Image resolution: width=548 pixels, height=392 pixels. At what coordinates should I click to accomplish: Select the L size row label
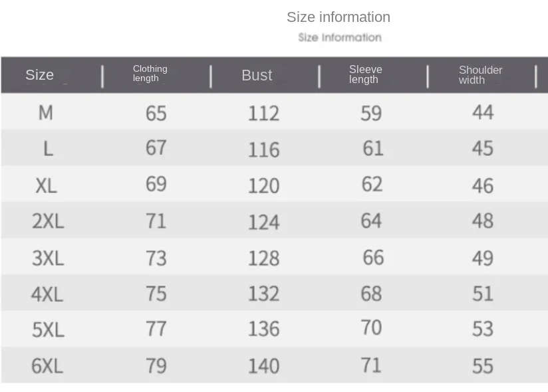tap(49, 149)
